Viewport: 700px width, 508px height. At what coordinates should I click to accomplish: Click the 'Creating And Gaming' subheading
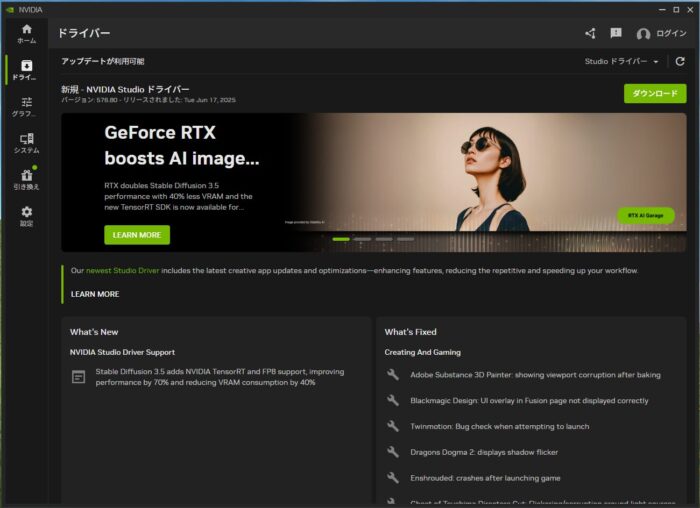[422, 352]
